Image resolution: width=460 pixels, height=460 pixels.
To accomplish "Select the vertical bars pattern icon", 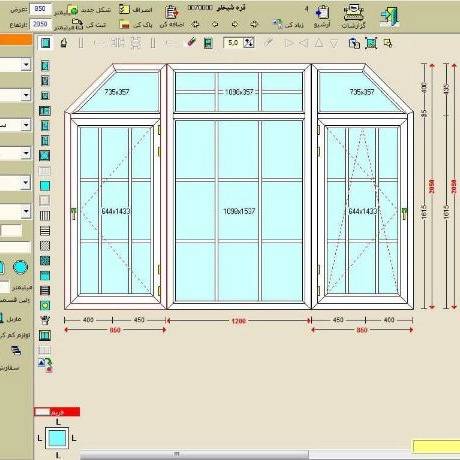I will coord(45,216).
